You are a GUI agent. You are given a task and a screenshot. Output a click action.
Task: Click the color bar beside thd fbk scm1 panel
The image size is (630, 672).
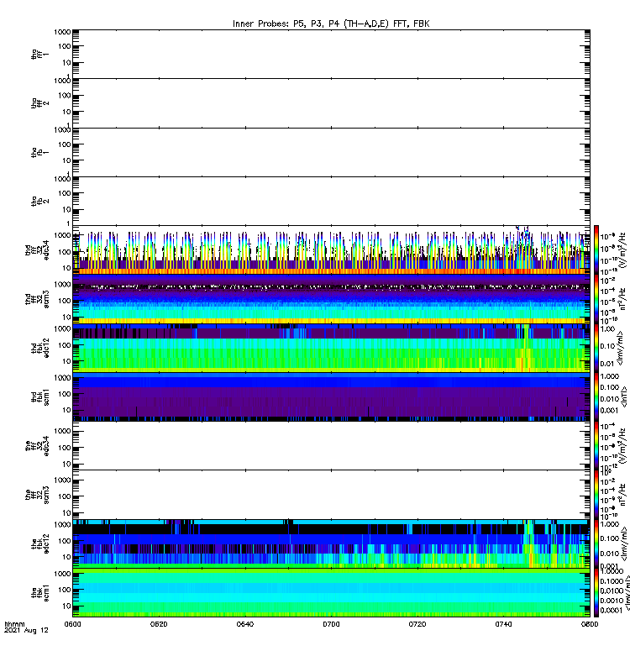coord(596,396)
